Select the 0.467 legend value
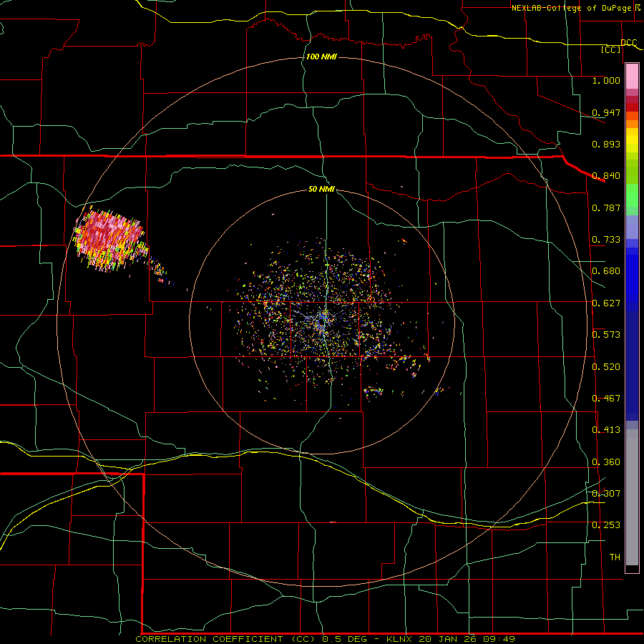This screenshot has width=644, height=644. coord(606,399)
